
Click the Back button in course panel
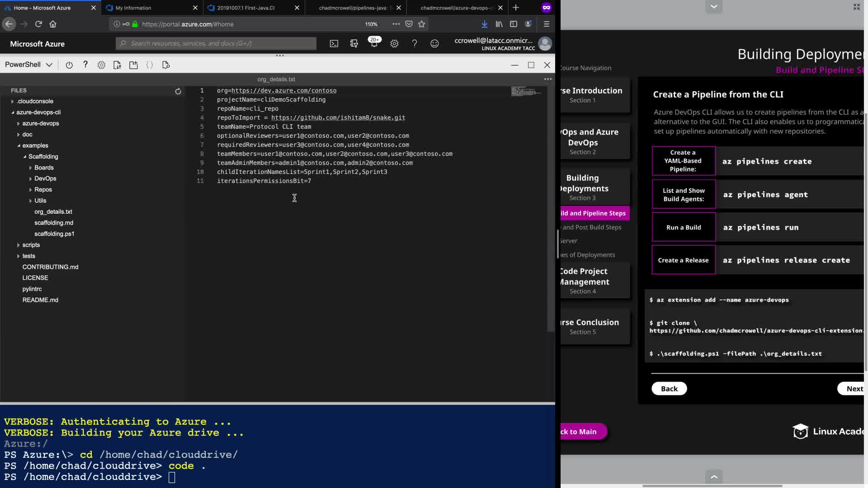pos(669,389)
